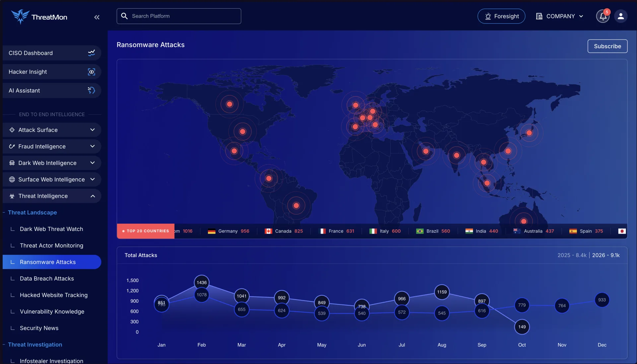Open AI Assistant

pyautogui.click(x=52, y=90)
